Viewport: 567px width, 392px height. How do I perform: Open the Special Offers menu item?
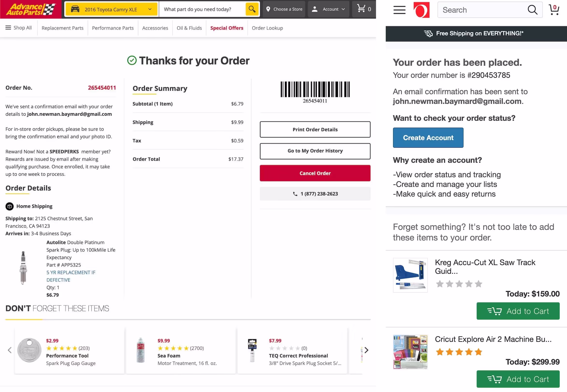(x=227, y=28)
